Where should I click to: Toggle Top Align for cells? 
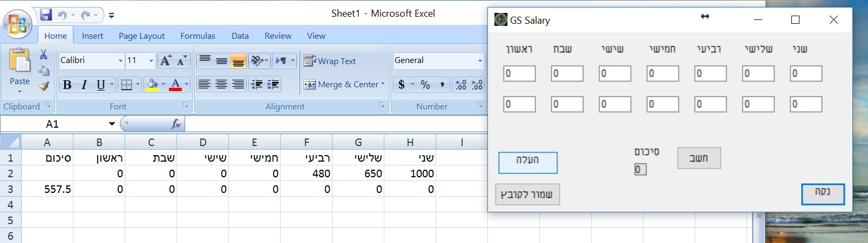205,60
